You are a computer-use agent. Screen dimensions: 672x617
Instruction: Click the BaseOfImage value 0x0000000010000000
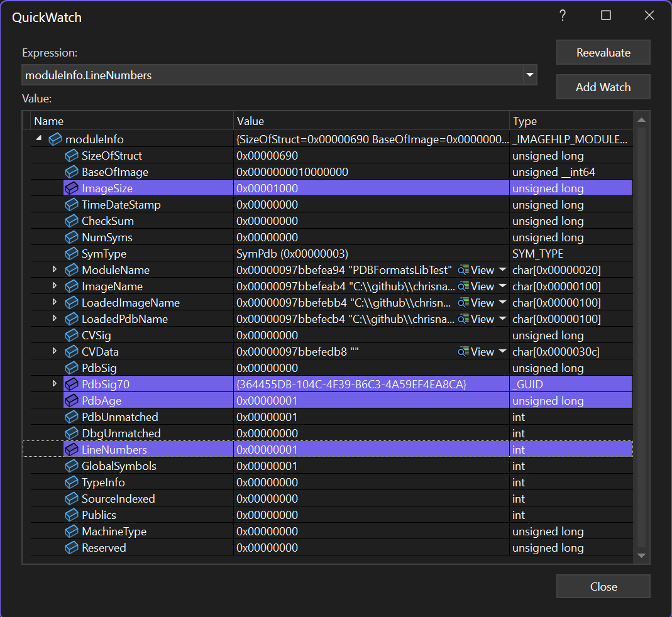[292, 172]
